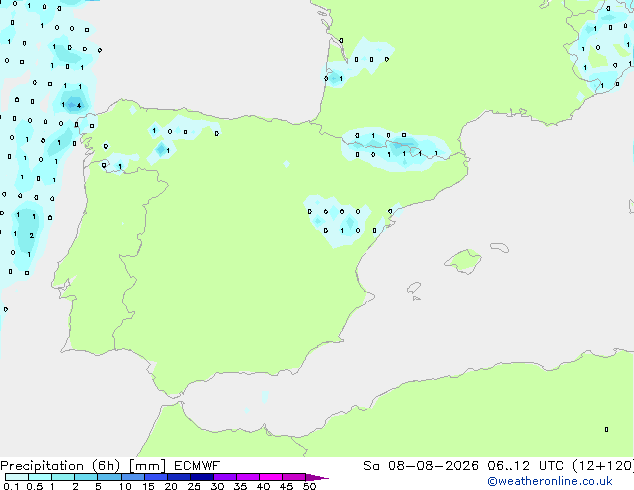Select the purple arrow tip above the 50 legend label
This screenshot has height=490, width=634.
pyautogui.click(x=317, y=477)
